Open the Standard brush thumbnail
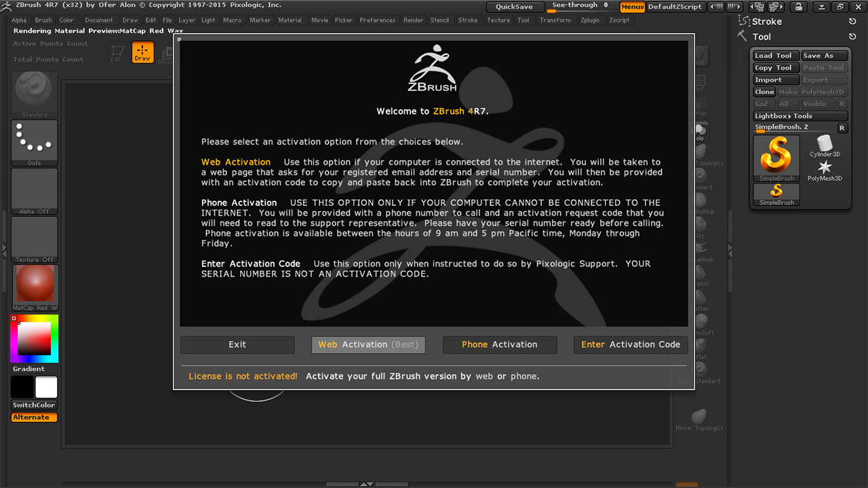 coord(34,94)
